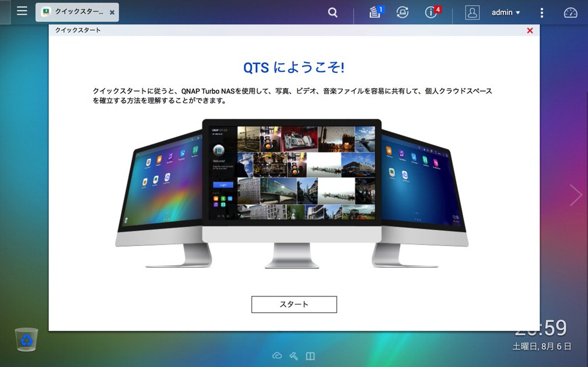Viewport: 588px width, 367px height.
Task: Open background tasks icon with badge 1
Action: click(x=376, y=12)
